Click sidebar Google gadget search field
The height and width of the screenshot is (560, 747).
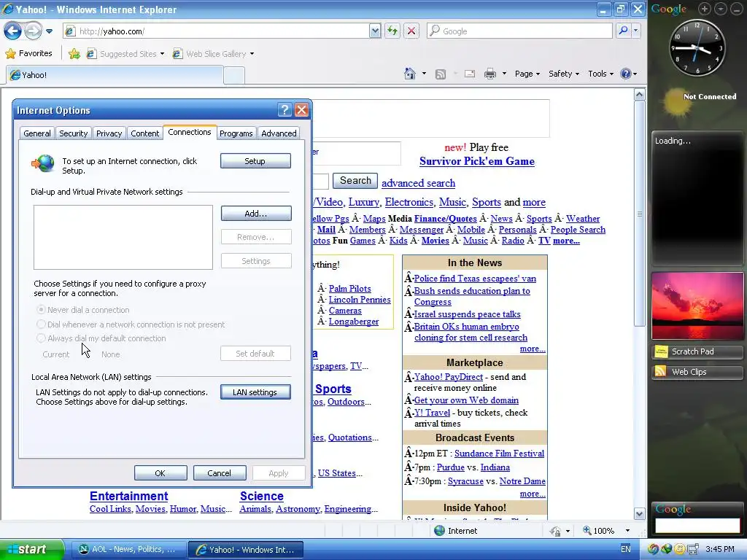(x=697, y=526)
